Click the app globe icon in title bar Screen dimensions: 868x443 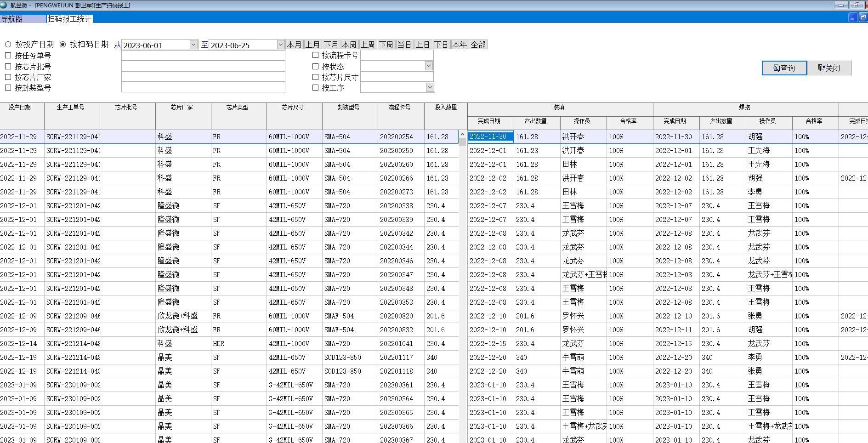4,5
